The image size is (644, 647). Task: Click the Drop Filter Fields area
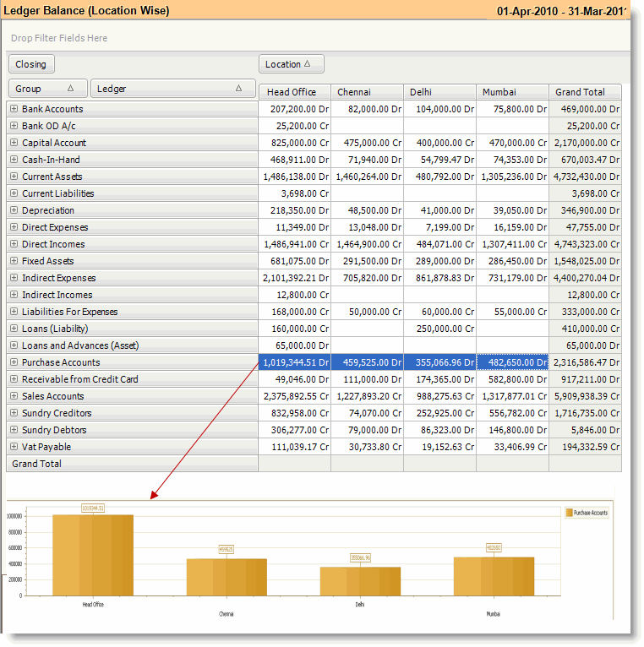coord(59,38)
